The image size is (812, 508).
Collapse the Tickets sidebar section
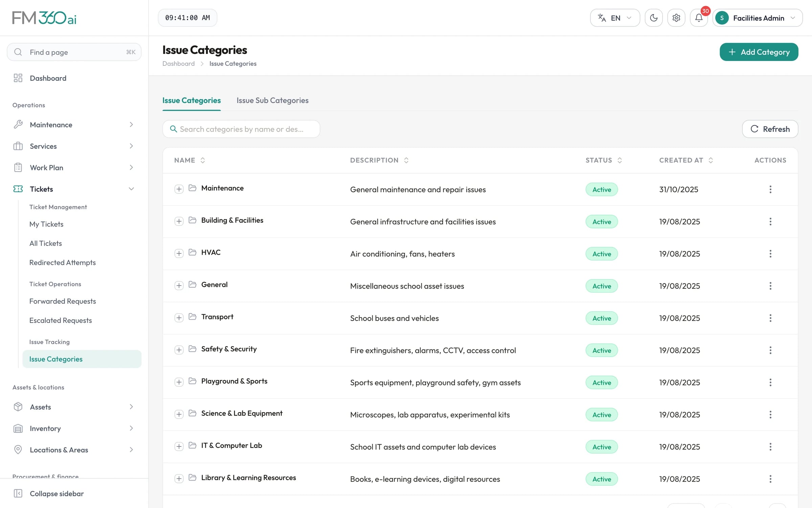coord(74,189)
